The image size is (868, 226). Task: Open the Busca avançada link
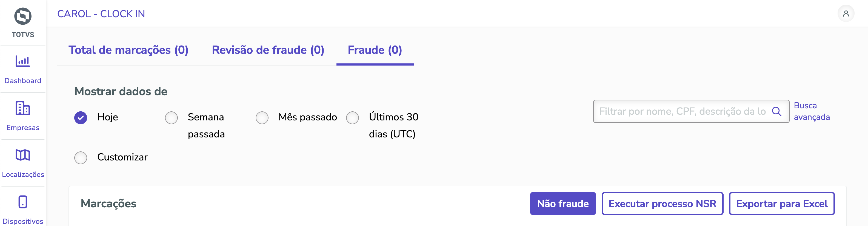click(x=811, y=111)
